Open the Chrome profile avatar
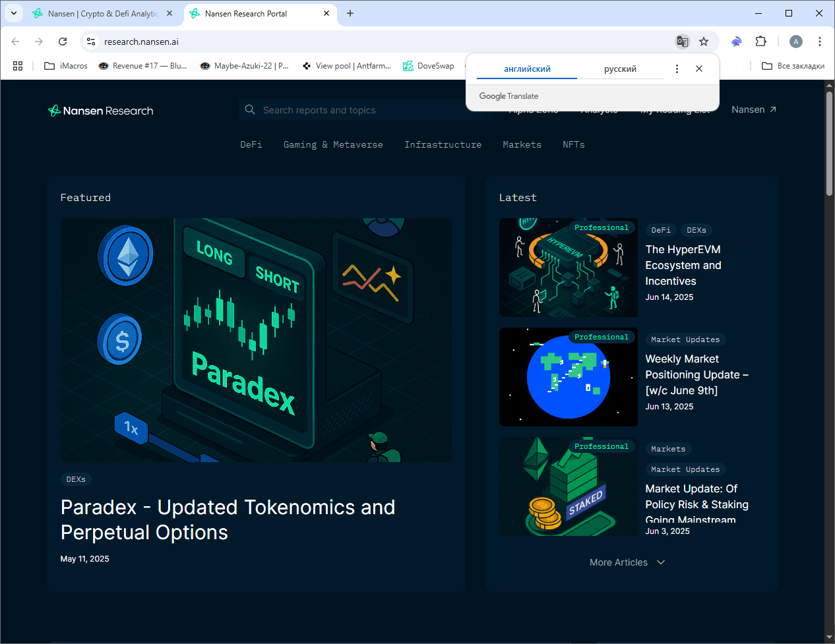This screenshot has height=644, width=835. (796, 42)
